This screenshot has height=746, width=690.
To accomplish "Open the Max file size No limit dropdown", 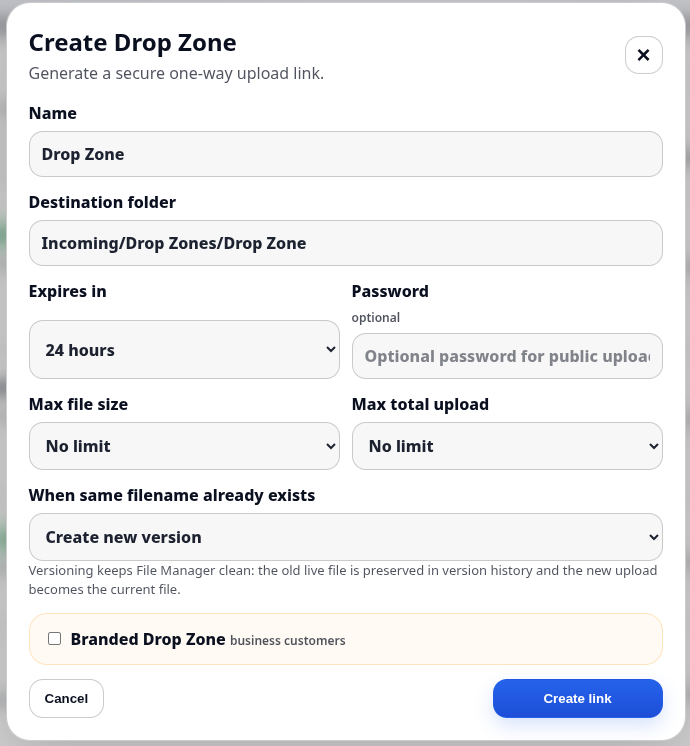I will tap(184, 446).
